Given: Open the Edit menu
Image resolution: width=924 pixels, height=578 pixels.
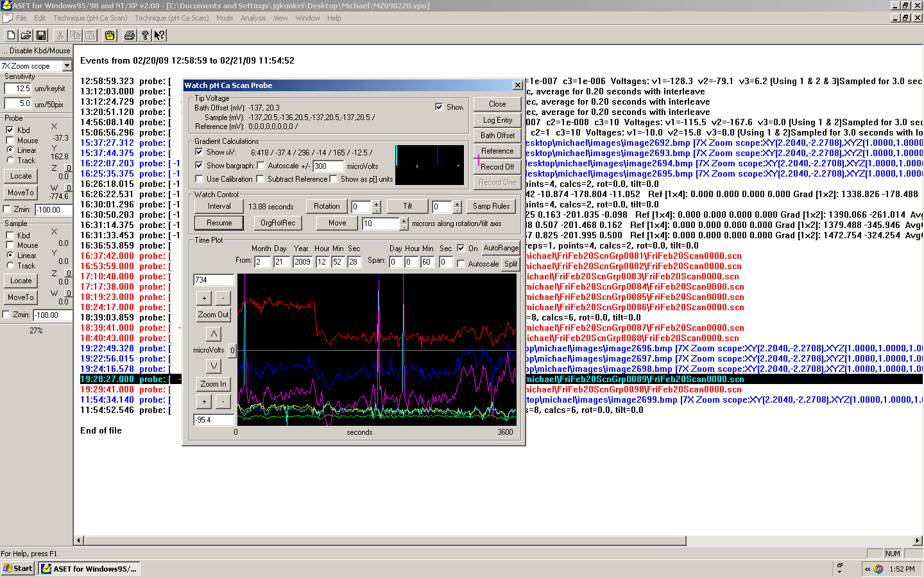Looking at the screenshot, I should point(40,18).
